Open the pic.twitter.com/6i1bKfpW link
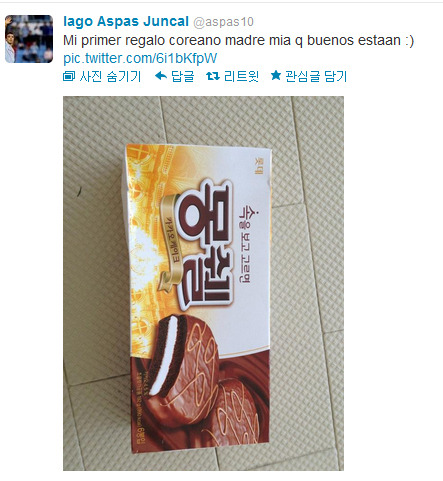This screenshot has width=443, height=481. [140, 58]
